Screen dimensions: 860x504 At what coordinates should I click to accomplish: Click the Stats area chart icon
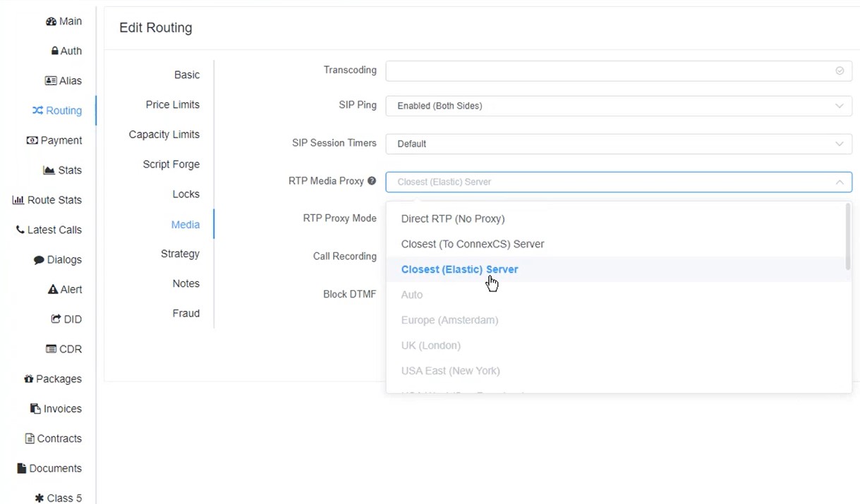pyautogui.click(x=49, y=171)
